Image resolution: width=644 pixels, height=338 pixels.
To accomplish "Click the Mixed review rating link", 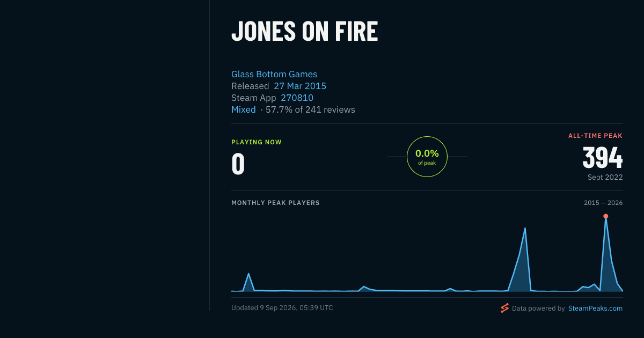I will click(x=244, y=109).
